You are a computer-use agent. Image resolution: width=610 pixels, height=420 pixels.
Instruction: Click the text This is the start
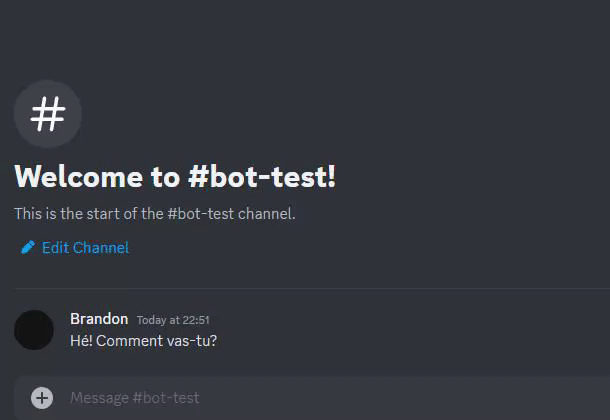tap(67, 214)
